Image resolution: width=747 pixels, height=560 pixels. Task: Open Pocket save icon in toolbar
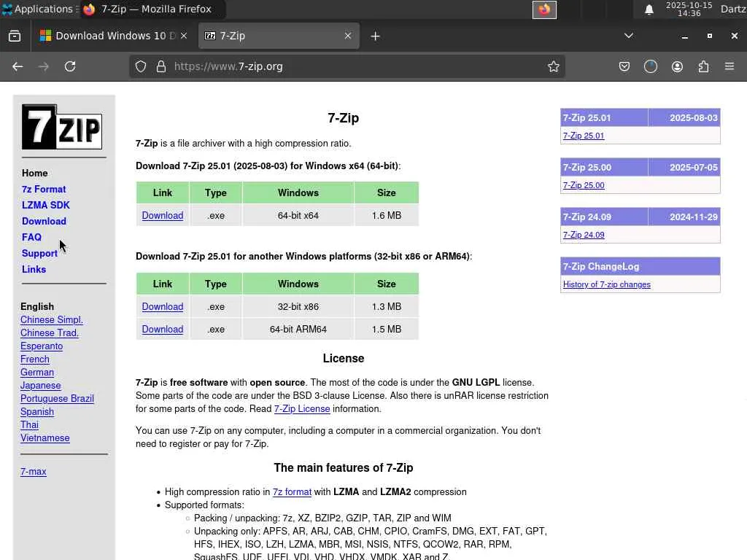[x=624, y=66]
